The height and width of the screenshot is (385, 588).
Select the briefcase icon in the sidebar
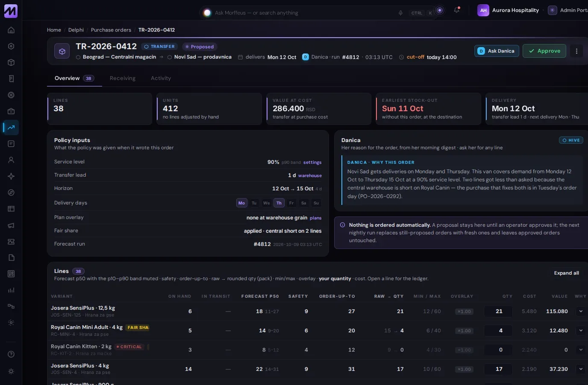(11, 111)
